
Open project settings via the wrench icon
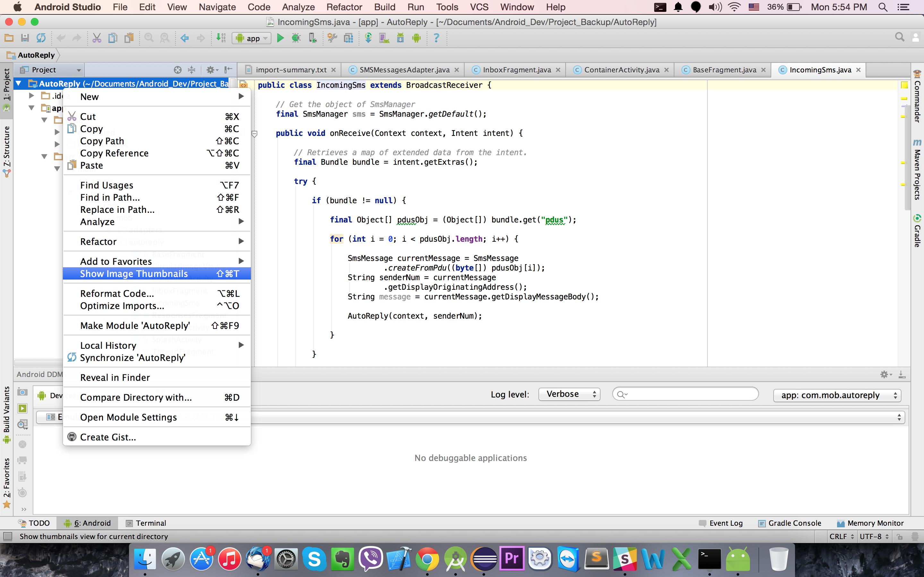[x=331, y=38]
